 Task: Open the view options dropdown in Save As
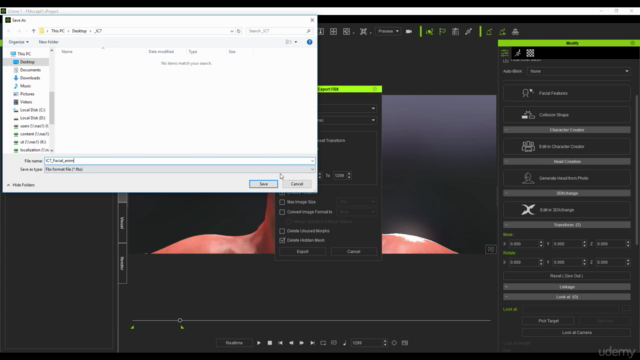point(296,42)
